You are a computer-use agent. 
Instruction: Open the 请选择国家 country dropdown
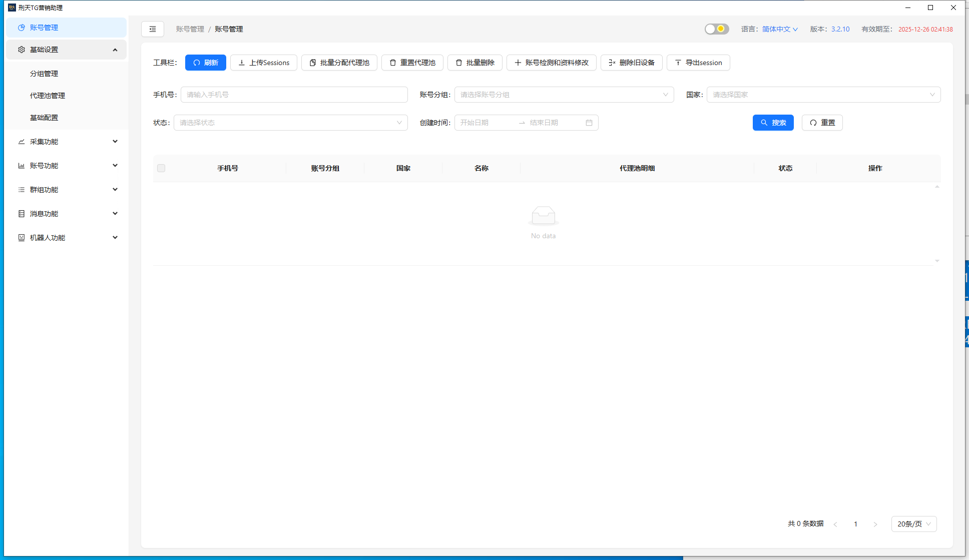coord(823,94)
